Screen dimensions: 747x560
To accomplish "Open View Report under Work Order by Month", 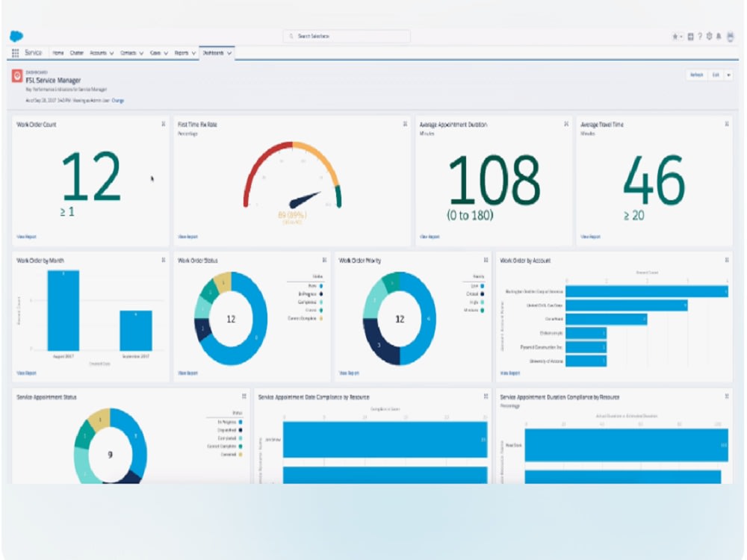I will pyautogui.click(x=27, y=373).
